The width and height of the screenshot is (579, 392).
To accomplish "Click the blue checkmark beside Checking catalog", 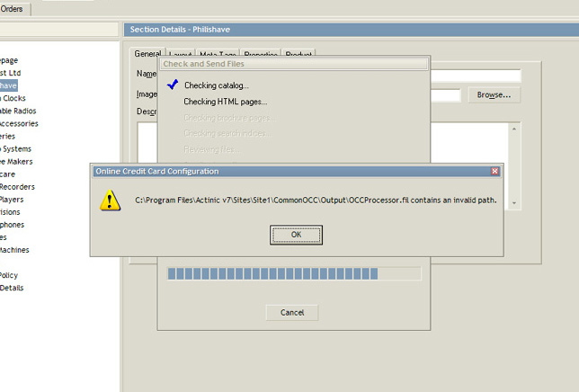I will point(171,85).
